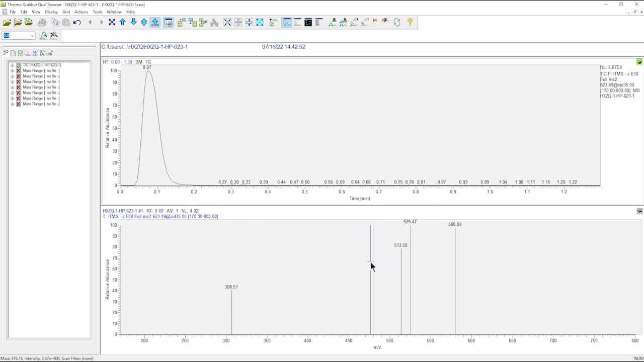The height and width of the screenshot is (362, 644).
Task: Open the Tools menu
Action: pos(98,12)
